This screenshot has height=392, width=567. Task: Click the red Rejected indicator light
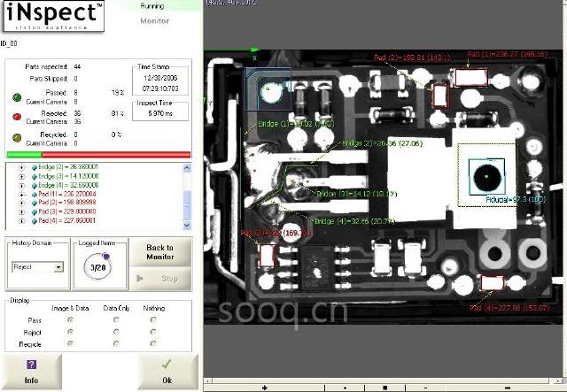pos(17,116)
